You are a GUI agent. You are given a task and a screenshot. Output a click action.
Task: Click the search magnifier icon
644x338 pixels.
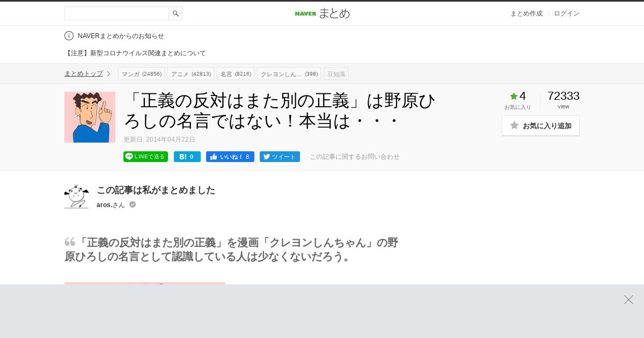(x=175, y=13)
